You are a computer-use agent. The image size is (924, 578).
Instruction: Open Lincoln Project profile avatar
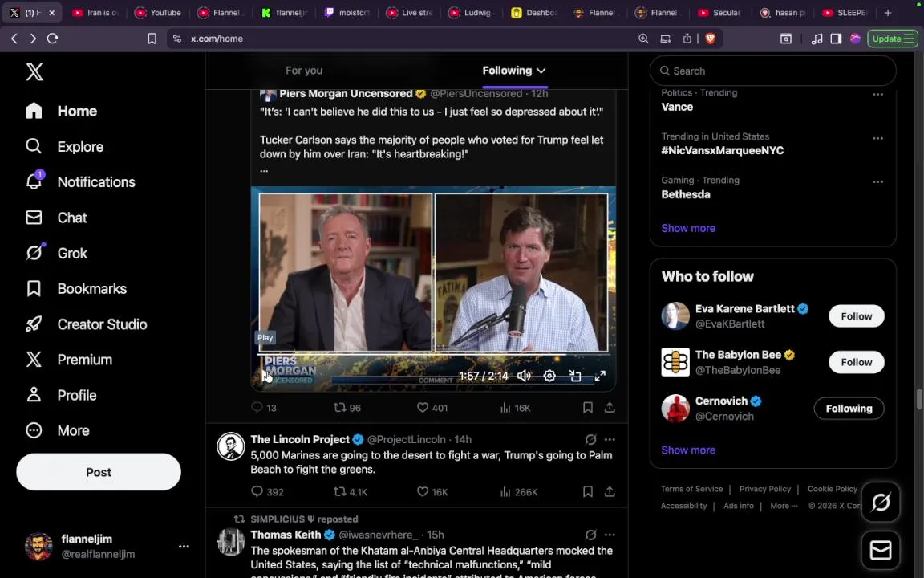tap(230, 446)
